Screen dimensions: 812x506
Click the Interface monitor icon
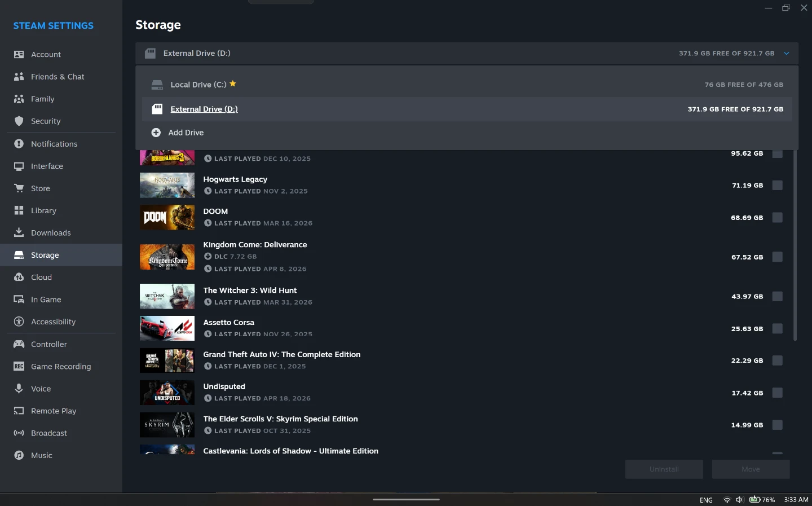click(x=19, y=166)
